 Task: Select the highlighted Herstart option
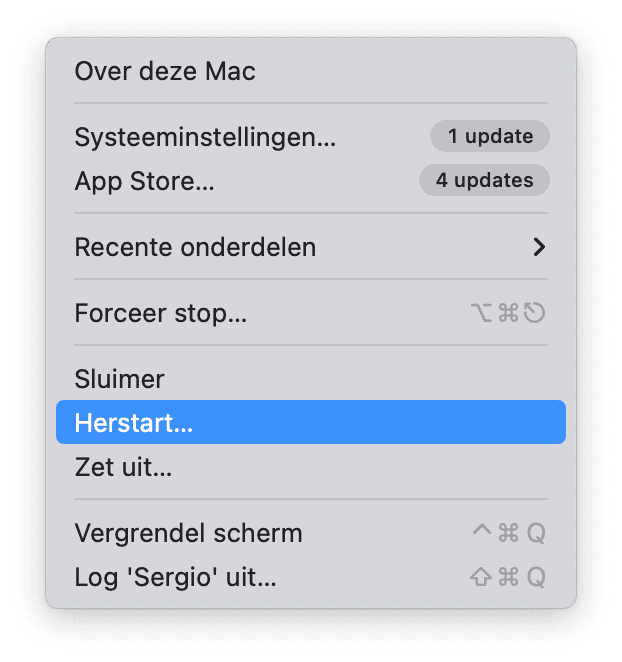pos(133,422)
